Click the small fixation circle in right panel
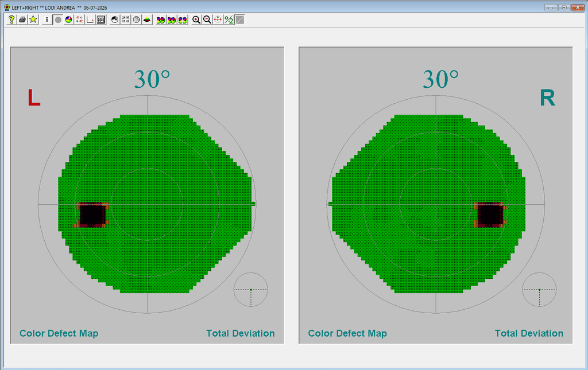The image size is (588, 370). click(x=539, y=290)
